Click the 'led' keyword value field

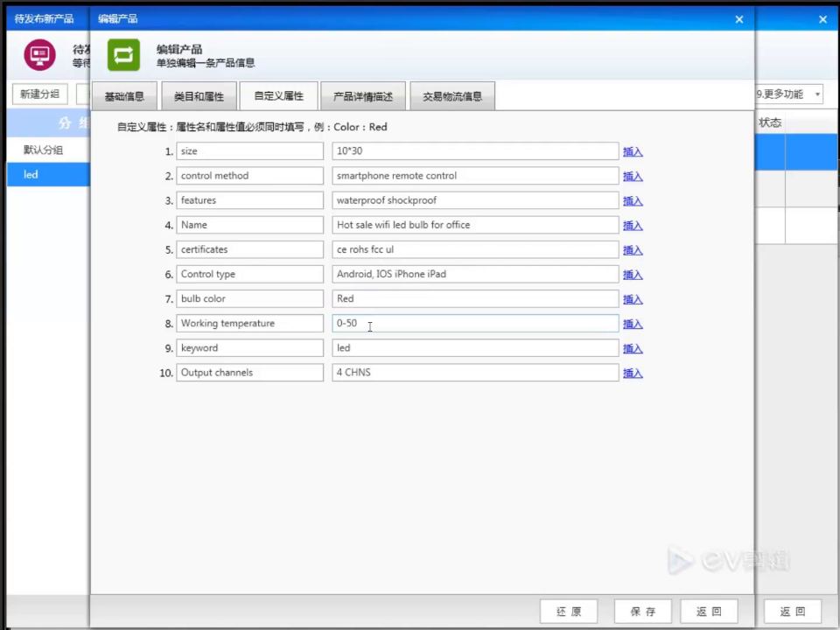coord(475,348)
